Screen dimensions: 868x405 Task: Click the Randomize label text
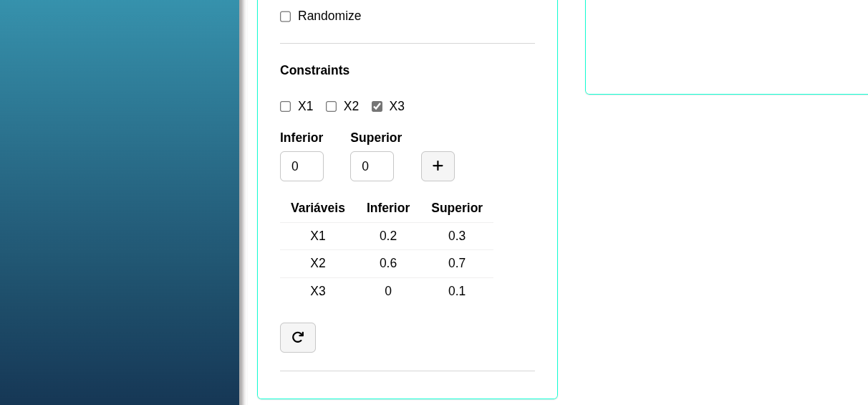[329, 16]
